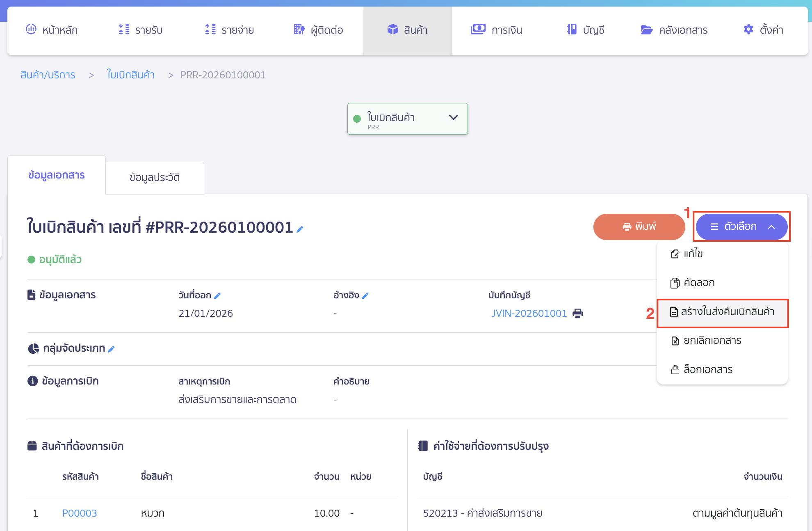Click the orange พิมพ์ print button
The height and width of the screenshot is (531, 812).
tap(639, 227)
